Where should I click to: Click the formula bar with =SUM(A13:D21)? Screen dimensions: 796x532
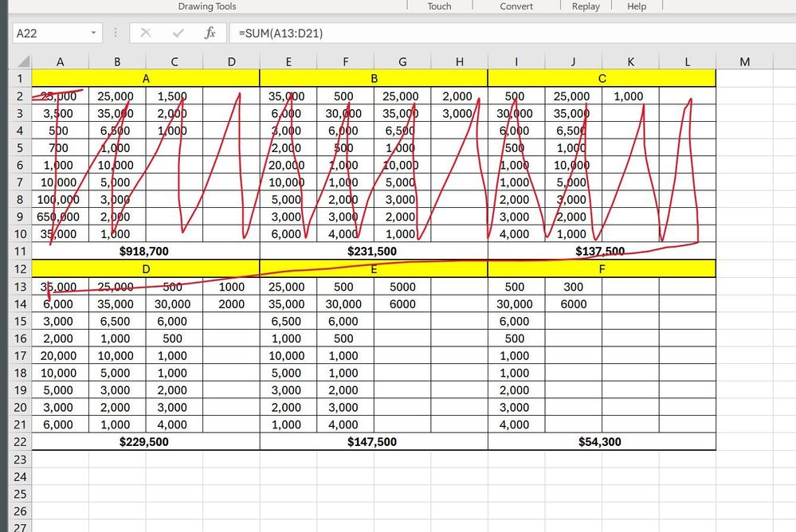[x=512, y=33]
